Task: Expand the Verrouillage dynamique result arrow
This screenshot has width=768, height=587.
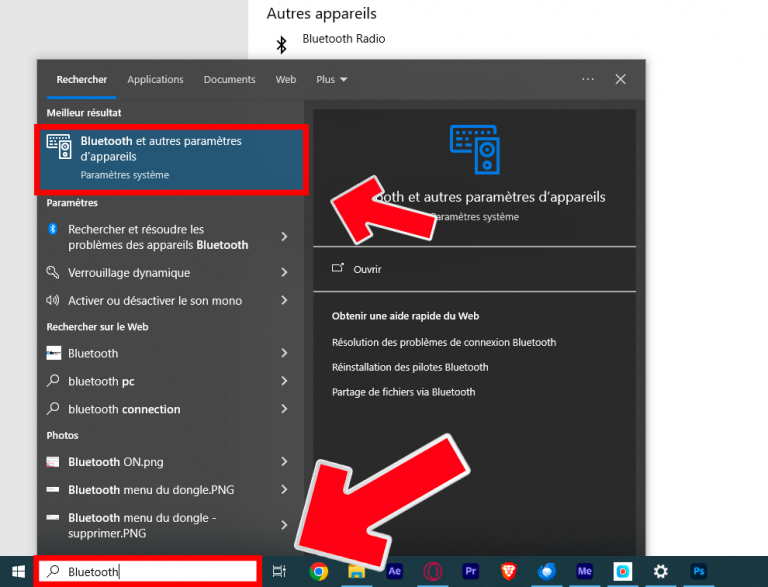Action: tap(285, 272)
